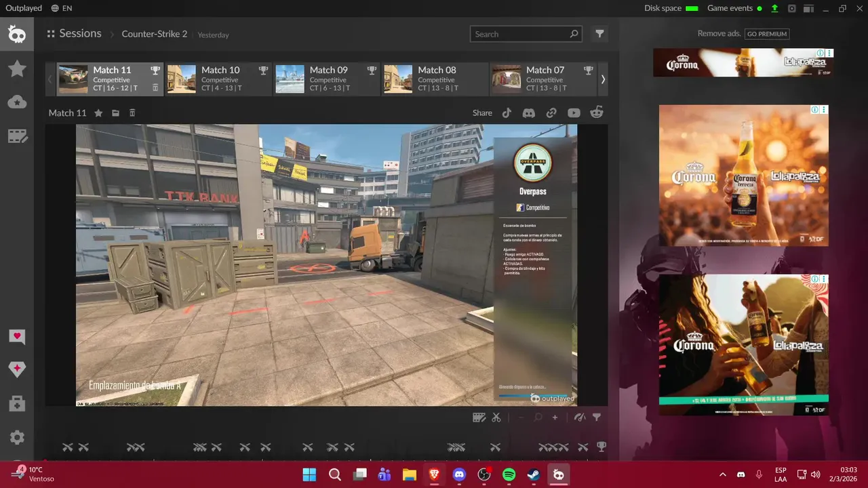Open the first-aid kit support icon

point(17,404)
